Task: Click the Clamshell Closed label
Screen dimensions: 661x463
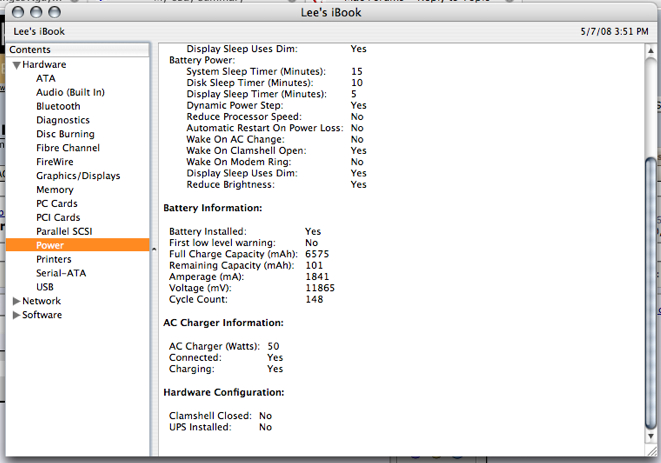Action: click(210, 416)
